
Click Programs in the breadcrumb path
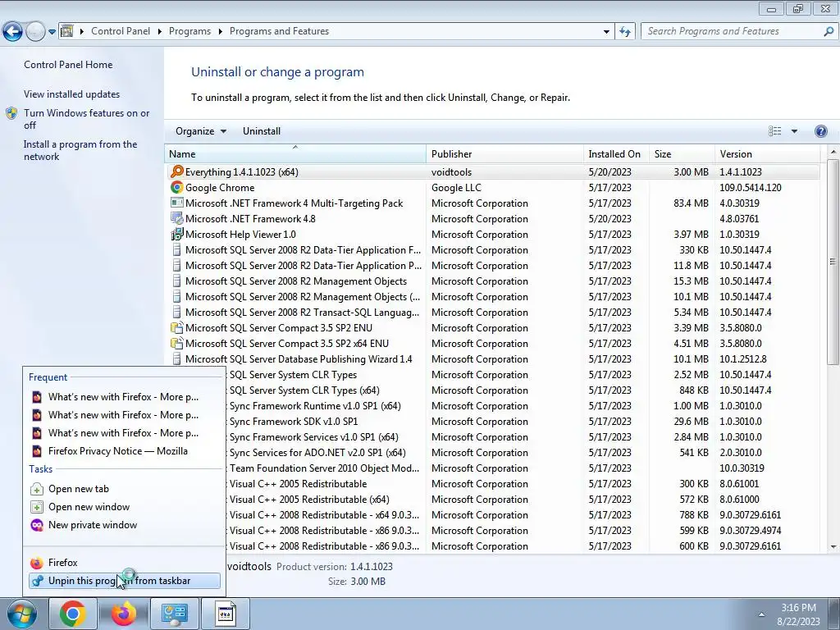(x=189, y=31)
